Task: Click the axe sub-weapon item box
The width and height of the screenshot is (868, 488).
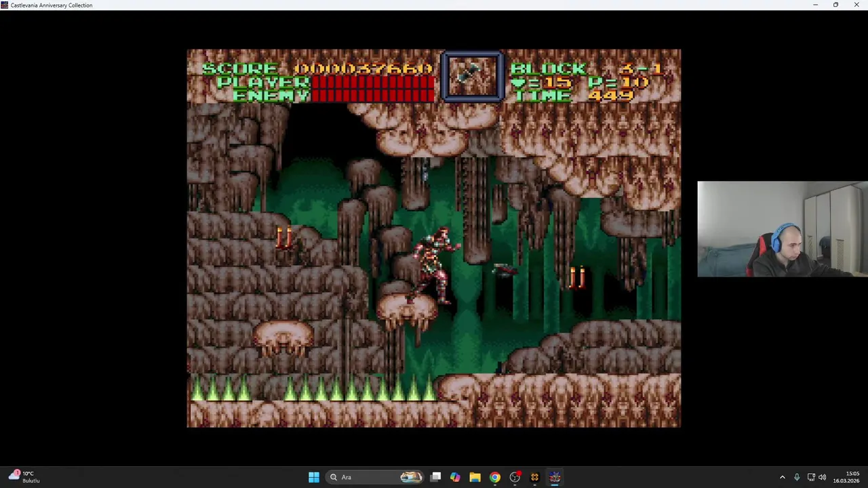Action: point(473,76)
